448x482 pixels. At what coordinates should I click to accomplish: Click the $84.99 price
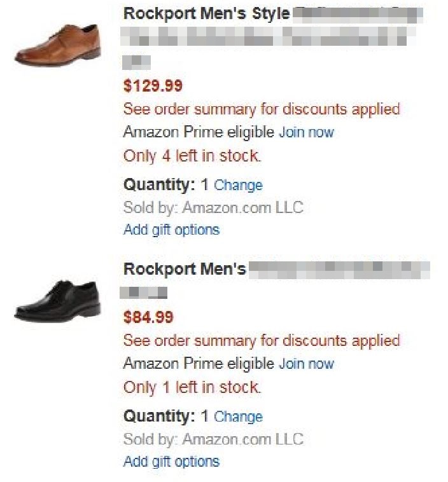(148, 317)
